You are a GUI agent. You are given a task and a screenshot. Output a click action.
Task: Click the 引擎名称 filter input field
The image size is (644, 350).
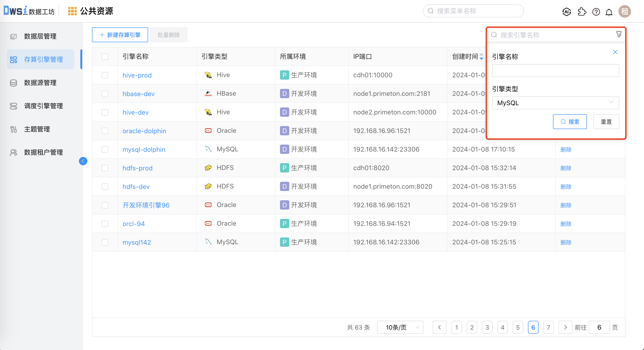[x=556, y=71]
